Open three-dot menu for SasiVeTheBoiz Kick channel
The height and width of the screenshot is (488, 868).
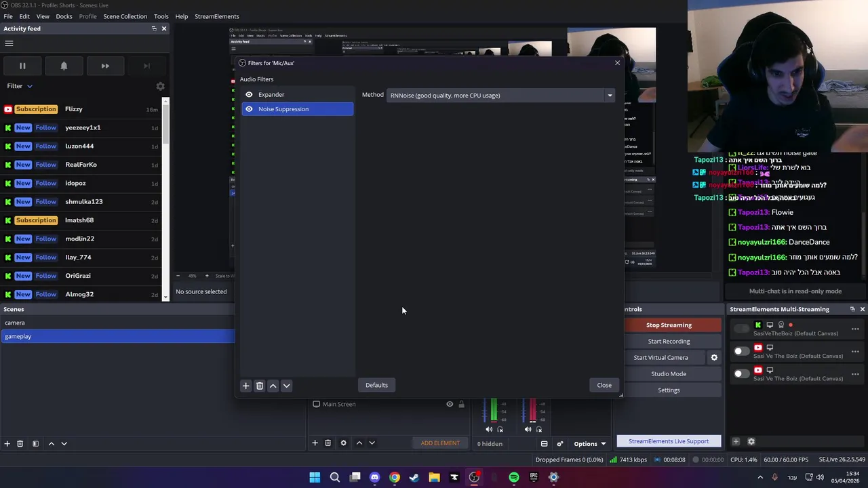855,329
